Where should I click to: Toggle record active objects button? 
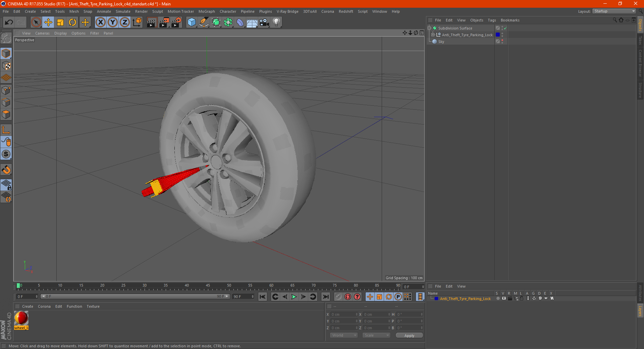click(x=338, y=297)
